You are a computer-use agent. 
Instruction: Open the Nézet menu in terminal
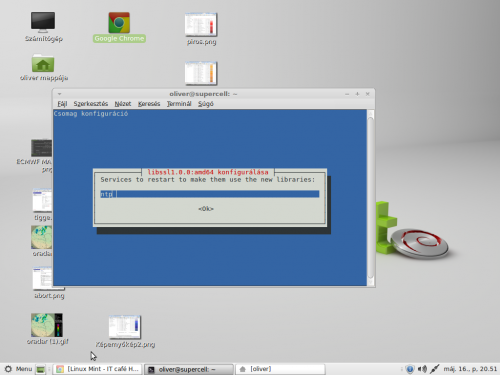point(123,104)
